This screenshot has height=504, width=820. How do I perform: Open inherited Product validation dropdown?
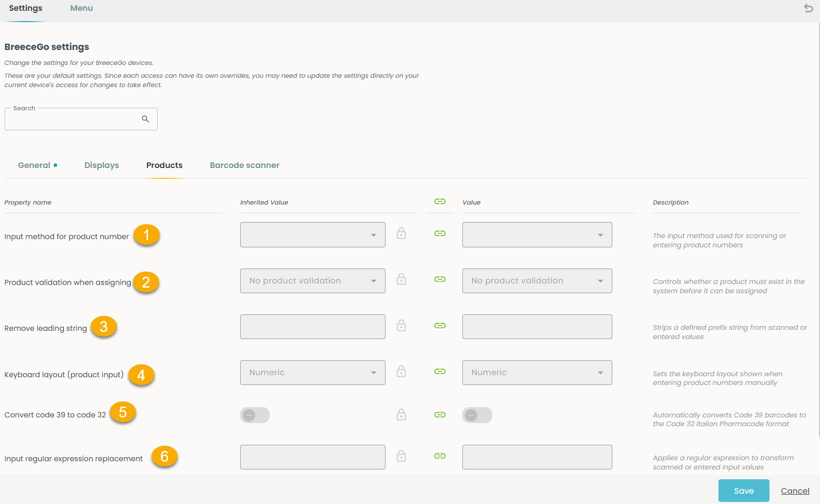[x=313, y=281]
